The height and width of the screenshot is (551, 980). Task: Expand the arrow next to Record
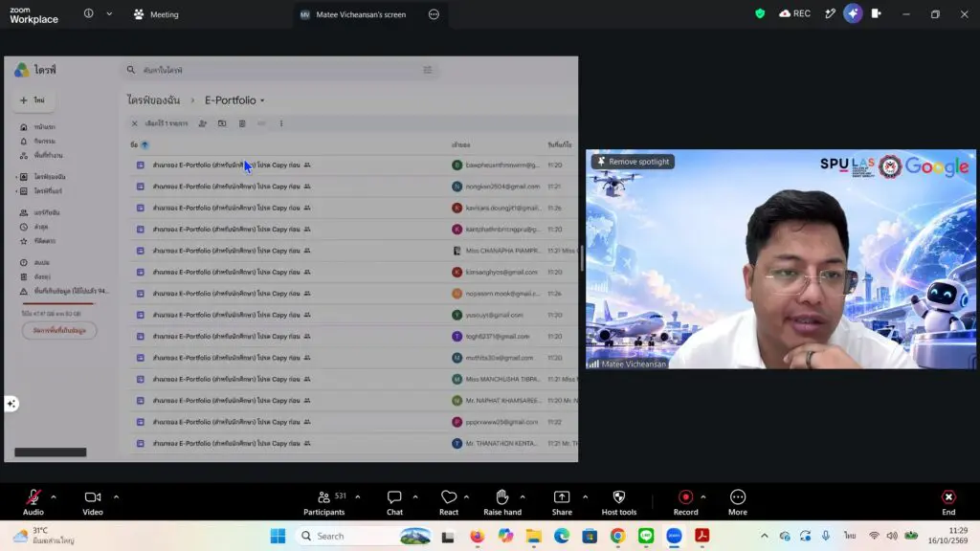[703, 497]
